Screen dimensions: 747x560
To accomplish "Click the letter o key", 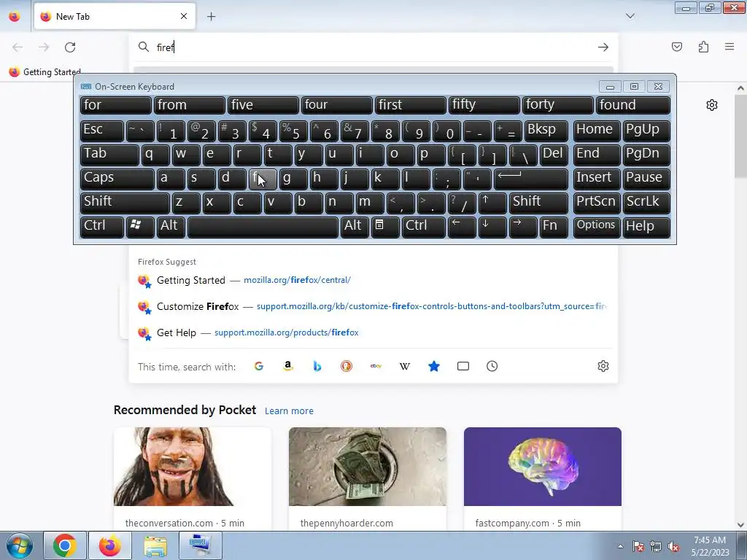I will pyautogui.click(x=400, y=155).
